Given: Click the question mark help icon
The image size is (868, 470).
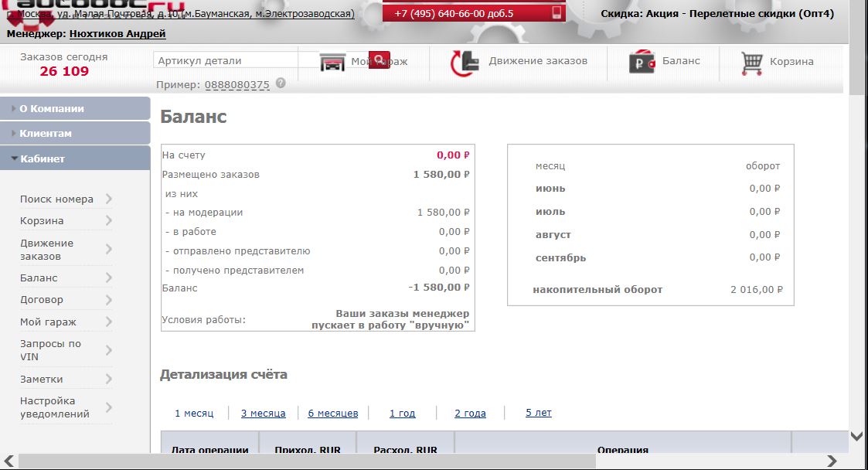Looking at the screenshot, I should pyautogui.click(x=281, y=83).
